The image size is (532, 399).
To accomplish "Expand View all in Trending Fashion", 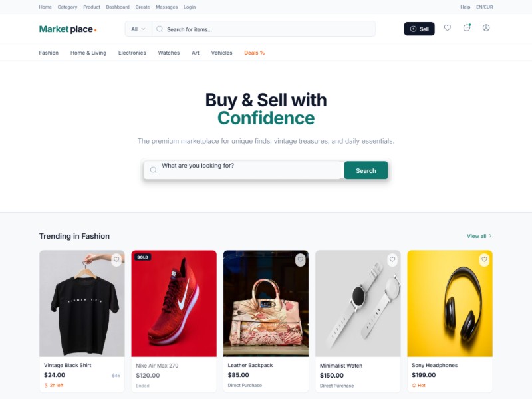I will 479,236.
